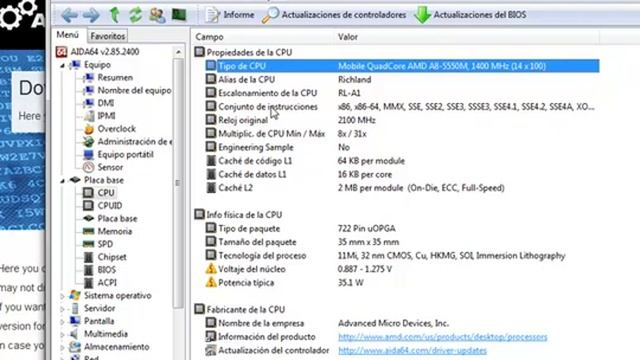Select the Engineering Sample row
Image resolution: width=640 pixels, height=360 pixels.
pyautogui.click(x=402, y=147)
